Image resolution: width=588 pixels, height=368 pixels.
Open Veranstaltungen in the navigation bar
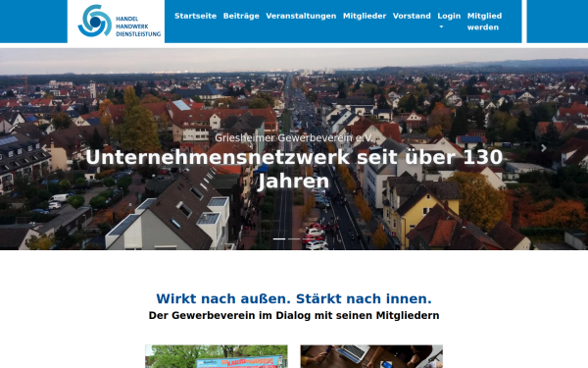(x=301, y=16)
